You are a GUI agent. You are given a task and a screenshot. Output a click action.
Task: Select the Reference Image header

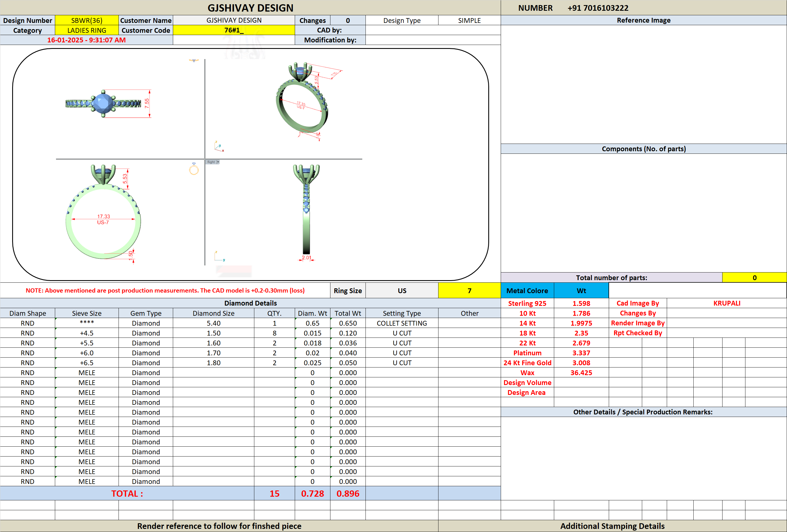pos(643,20)
